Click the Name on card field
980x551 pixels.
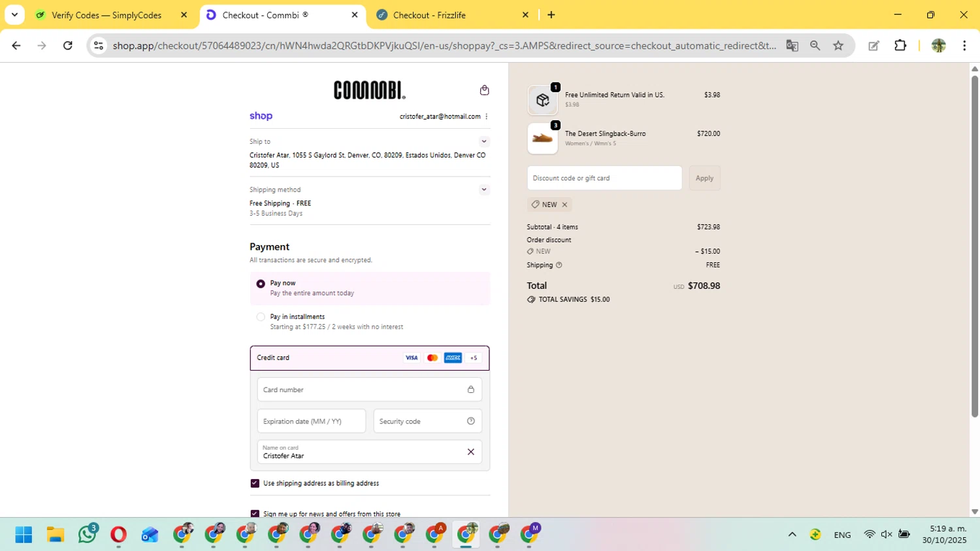370,452
